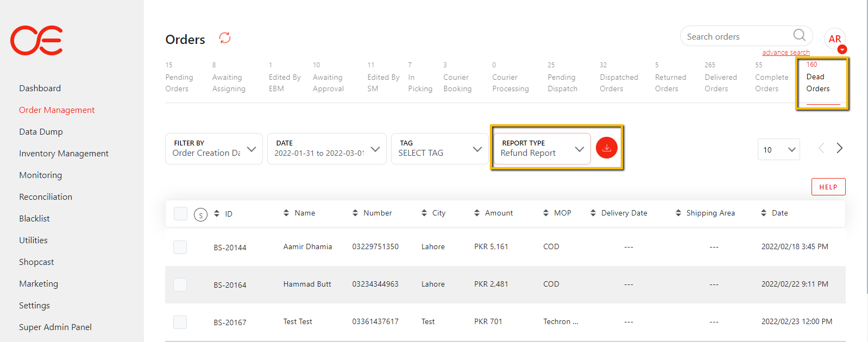The height and width of the screenshot is (342, 868).
Task: Tick the select-all header checkbox
Action: [180, 214]
